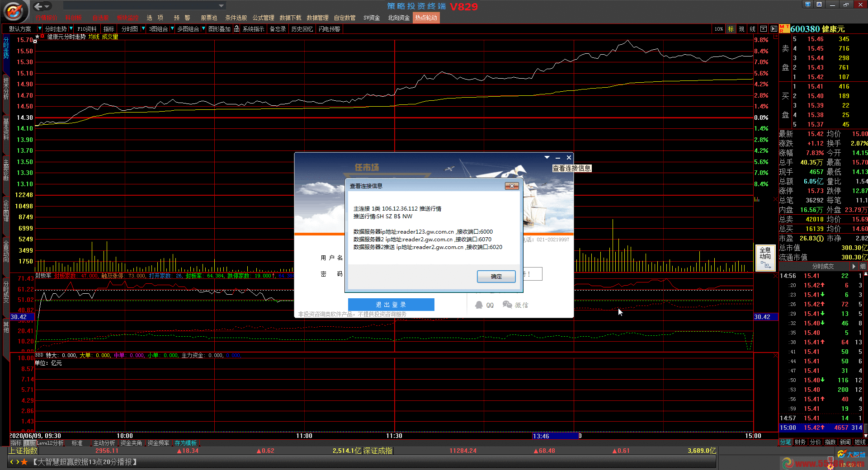Viewport: 868px width, 470px height.
Task: Select the 财务 bottom-right tab
Action: 800,442
